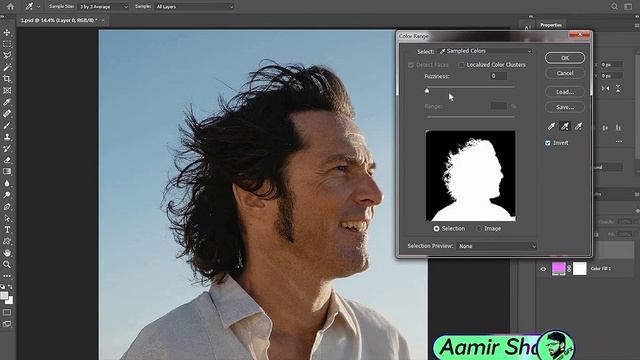Click the Load... button

565,92
